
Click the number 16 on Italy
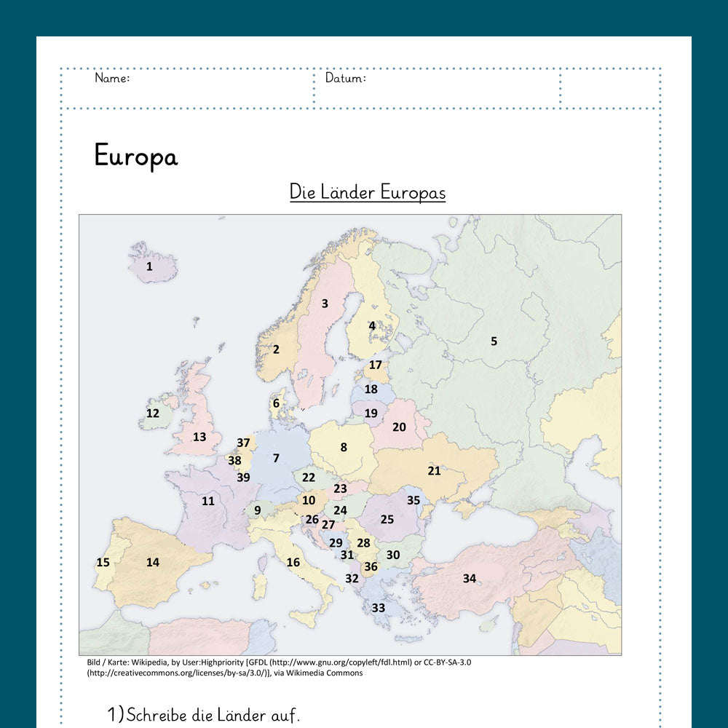[x=293, y=562]
